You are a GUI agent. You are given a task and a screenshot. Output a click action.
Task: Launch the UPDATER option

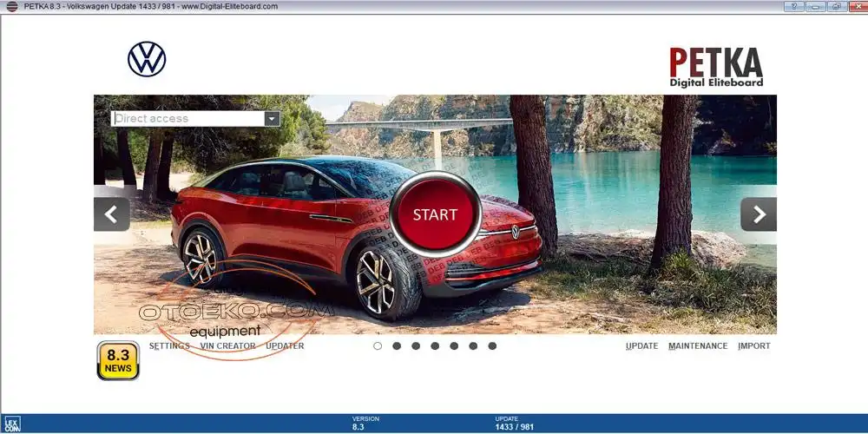coord(285,345)
